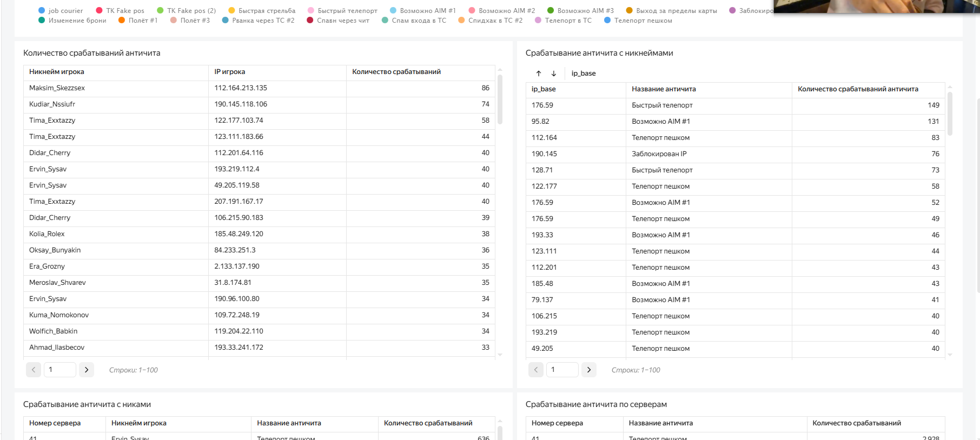Go to next page in Срабатывание античита с никнеймами table
The height and width of the screenshot is (440, 980).
[x=589, y=370]
